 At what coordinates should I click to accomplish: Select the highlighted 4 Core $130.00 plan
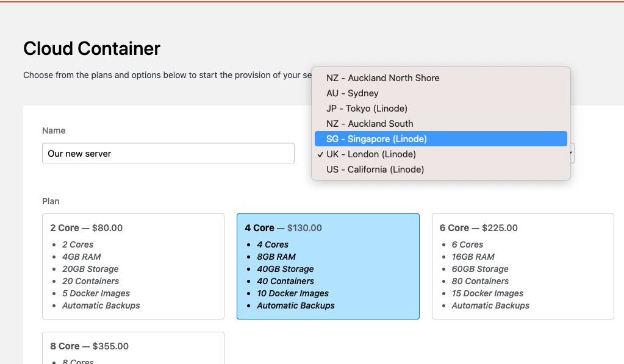pos(328,266)
